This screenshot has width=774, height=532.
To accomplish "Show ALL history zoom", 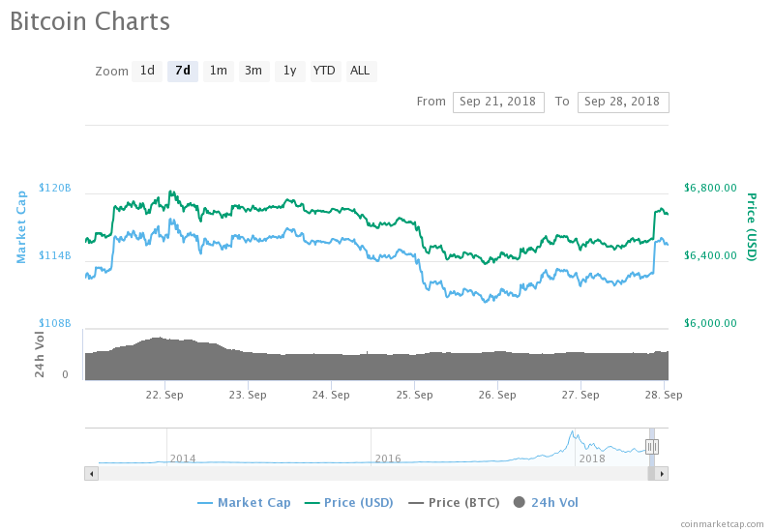I will (x=361, y=71).
